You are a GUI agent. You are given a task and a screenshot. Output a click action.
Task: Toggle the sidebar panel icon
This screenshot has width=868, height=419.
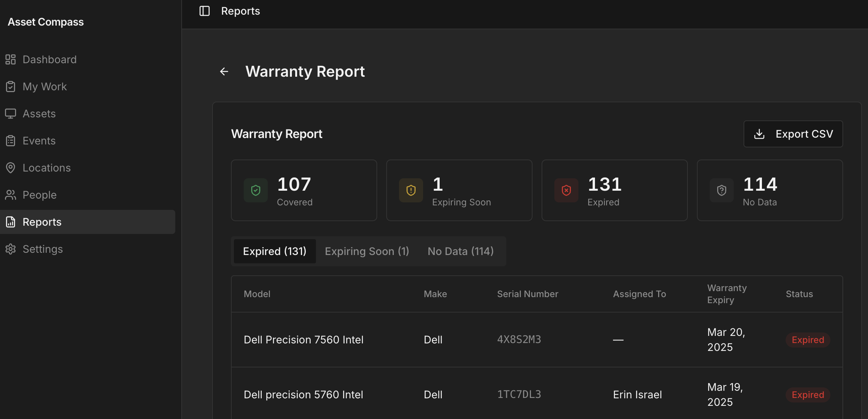pyautogui.click(x=205, y=11)
